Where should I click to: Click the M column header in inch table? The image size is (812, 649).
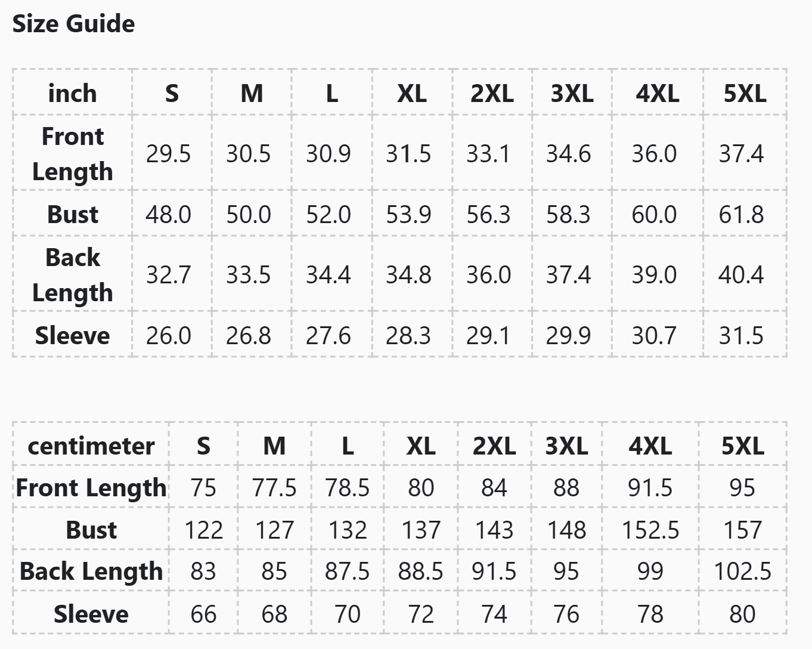click(252, 94)
